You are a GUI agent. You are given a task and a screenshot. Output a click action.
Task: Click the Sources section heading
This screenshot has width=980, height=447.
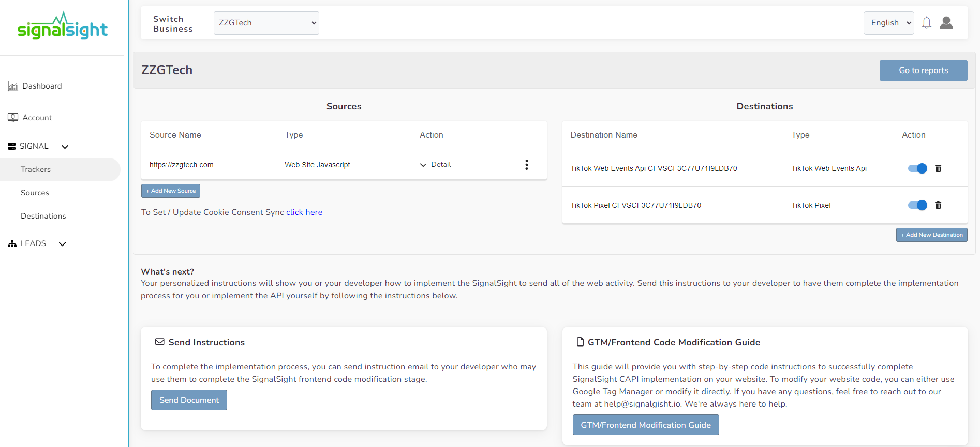[344, 106]
